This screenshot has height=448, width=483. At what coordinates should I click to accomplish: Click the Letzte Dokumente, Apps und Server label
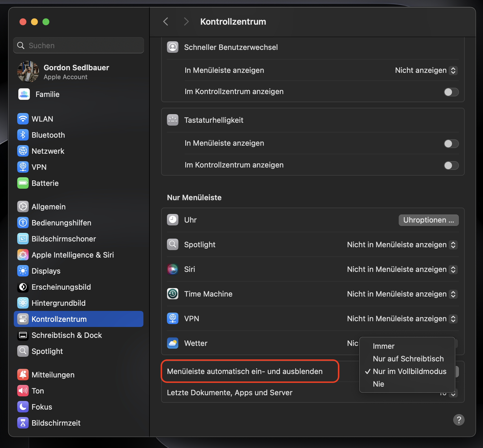[230, 393]
